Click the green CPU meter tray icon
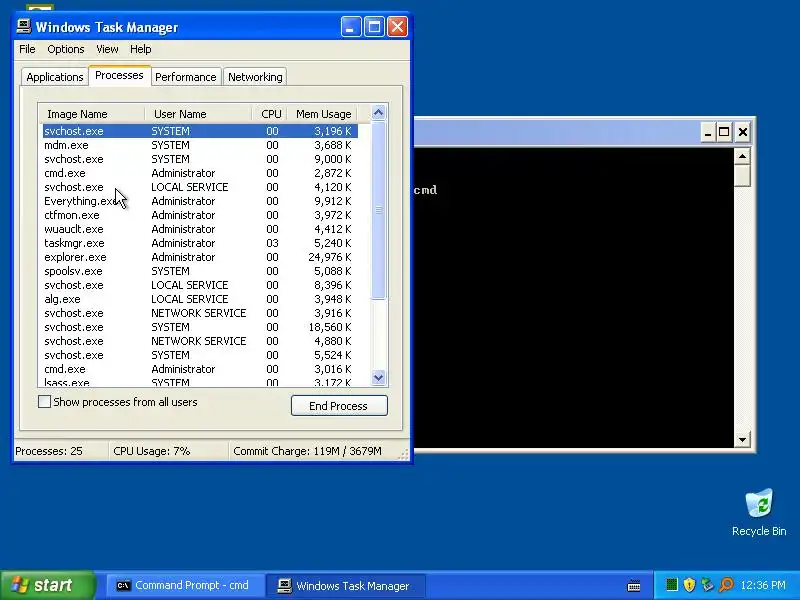 [672, 585]
